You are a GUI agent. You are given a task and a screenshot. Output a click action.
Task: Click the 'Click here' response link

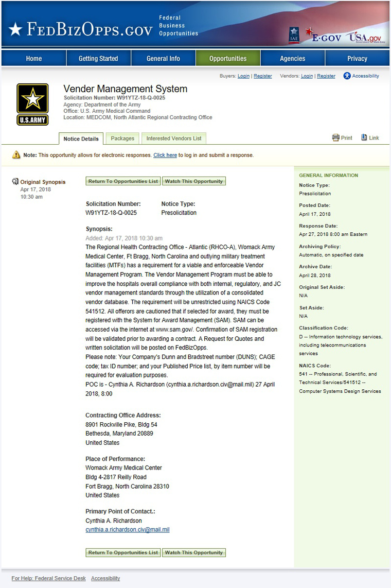tap(165, 155)
